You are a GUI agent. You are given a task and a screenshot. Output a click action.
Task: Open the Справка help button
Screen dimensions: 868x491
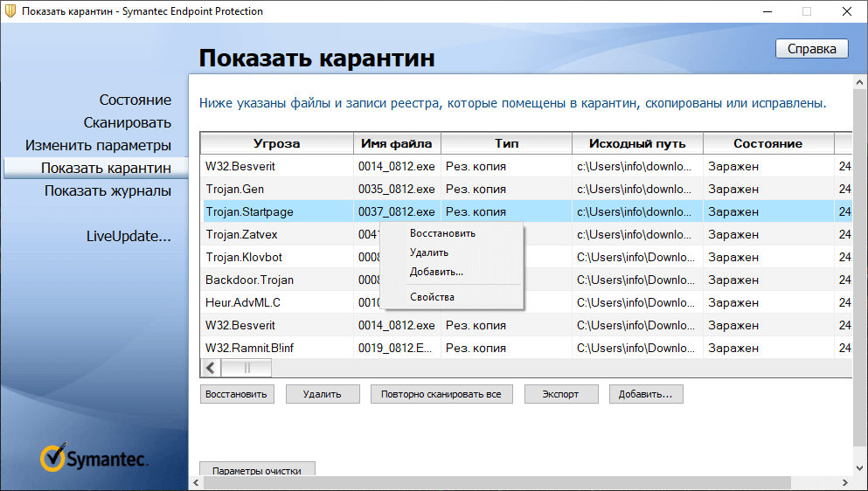pyautogui.click(x=811, y=49)
